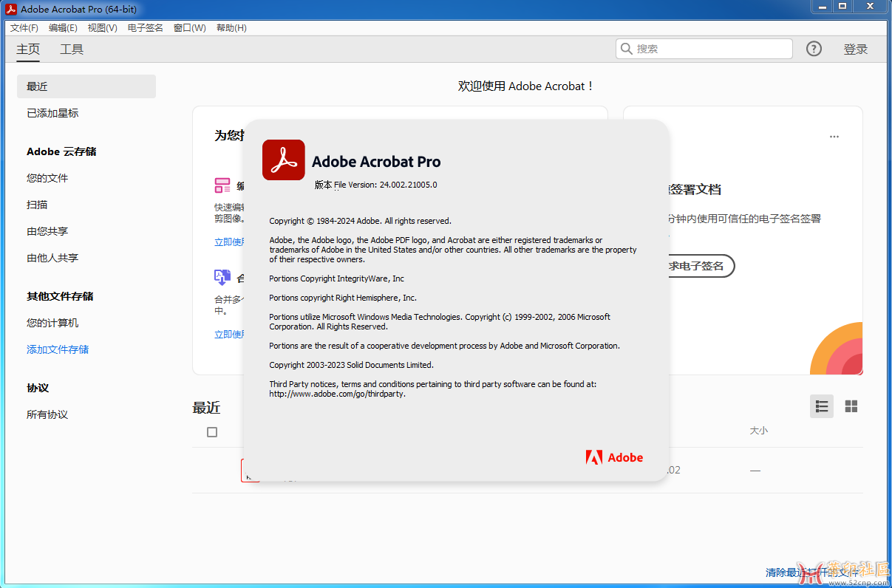Tick the select-all checkbox in the recent list
The image size is (892, 588).
click(x=212, y=432)
